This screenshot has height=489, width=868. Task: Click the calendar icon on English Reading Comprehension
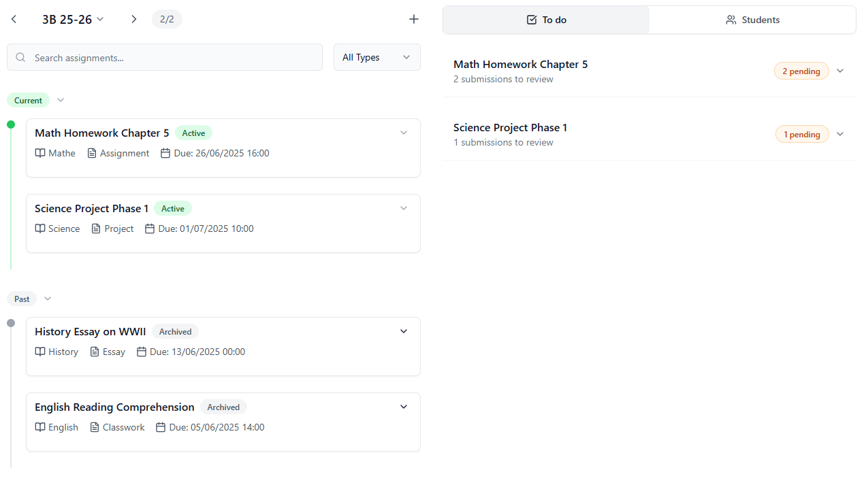(160, 427)
